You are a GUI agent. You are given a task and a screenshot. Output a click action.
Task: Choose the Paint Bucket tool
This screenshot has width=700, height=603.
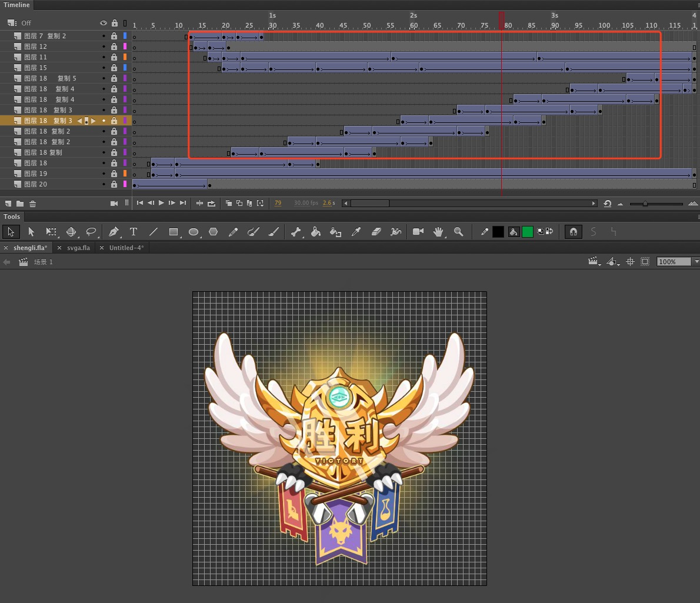pos(316,232)
